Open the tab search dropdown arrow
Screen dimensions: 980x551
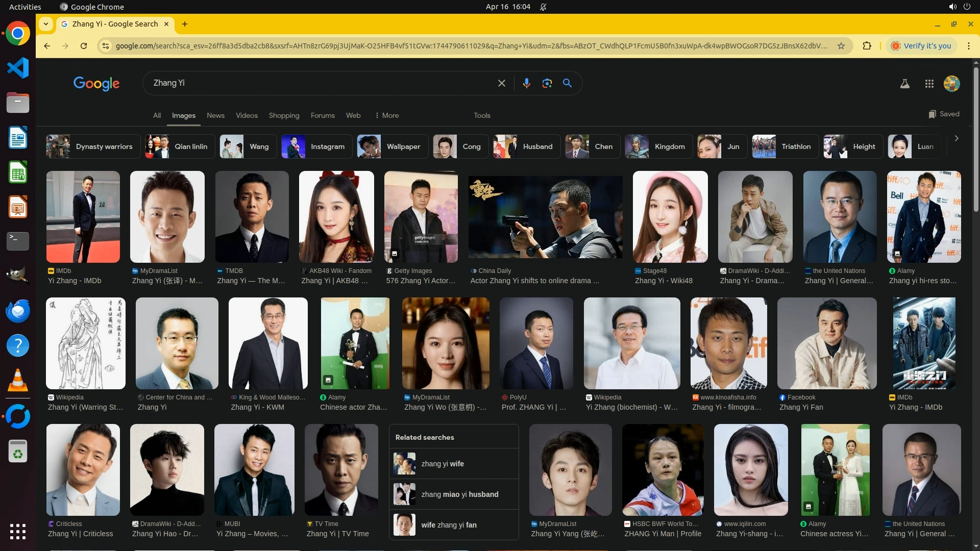(x=46, y=24)
